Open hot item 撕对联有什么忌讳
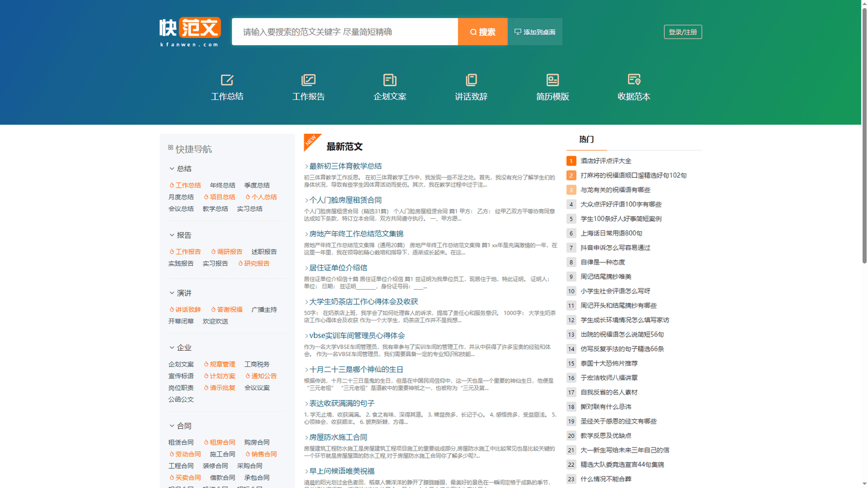This screenshot has height=488, width=868. (606, 407)
